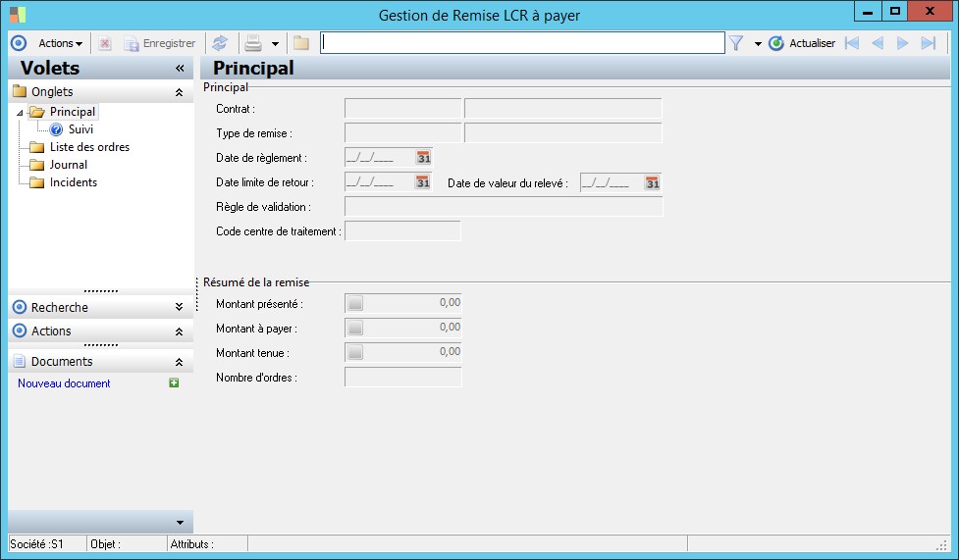Open the Incidents folder item
959x560 pixels.
pyautogui.click(x=74, y=182)
